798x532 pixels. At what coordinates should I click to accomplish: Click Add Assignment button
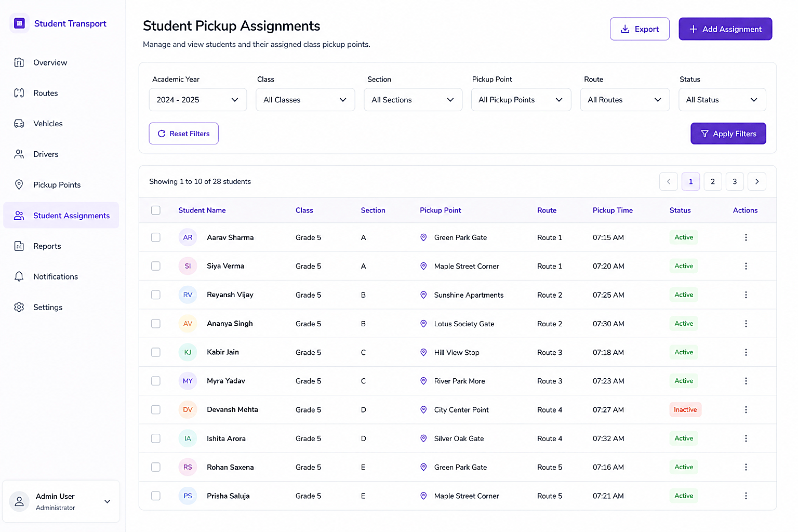click(x=725, y=29)
